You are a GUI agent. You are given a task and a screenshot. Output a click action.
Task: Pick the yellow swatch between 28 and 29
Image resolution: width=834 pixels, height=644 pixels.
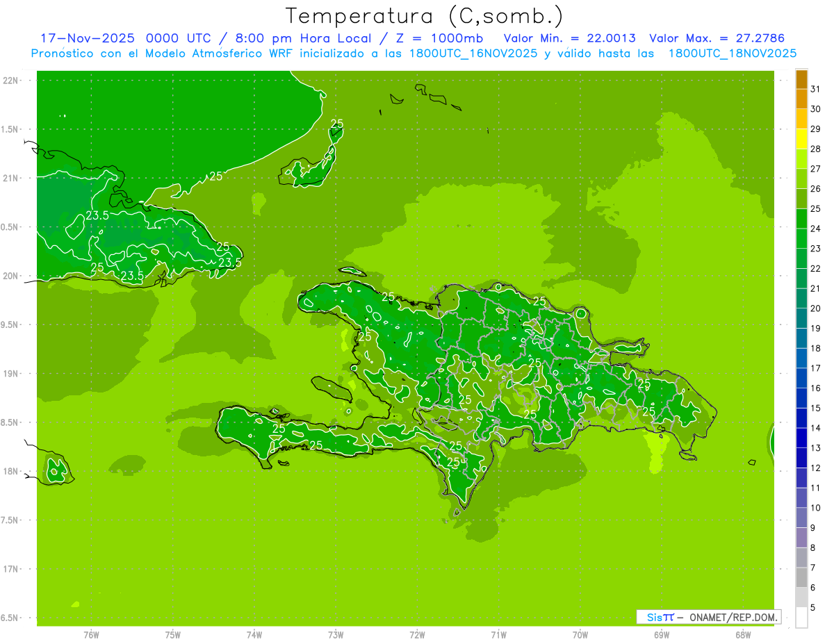[x=801, y=139]
